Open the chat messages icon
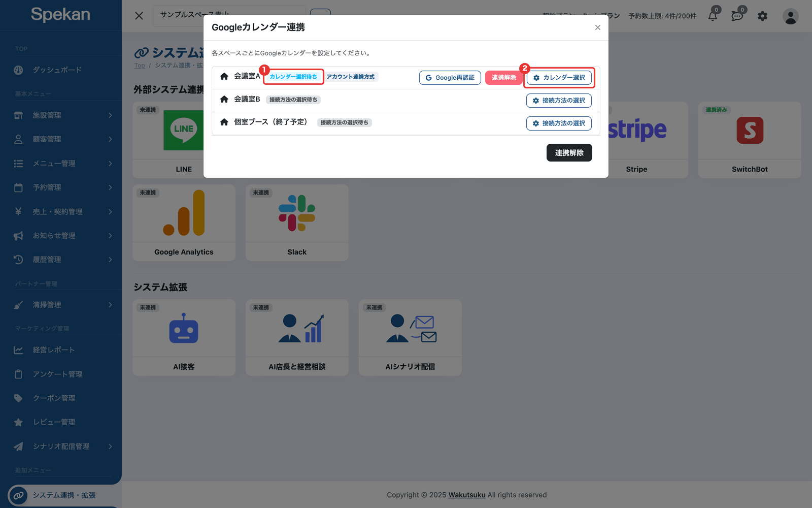The image size is (812, 508). pyautogui.click(x=737, y=16)
